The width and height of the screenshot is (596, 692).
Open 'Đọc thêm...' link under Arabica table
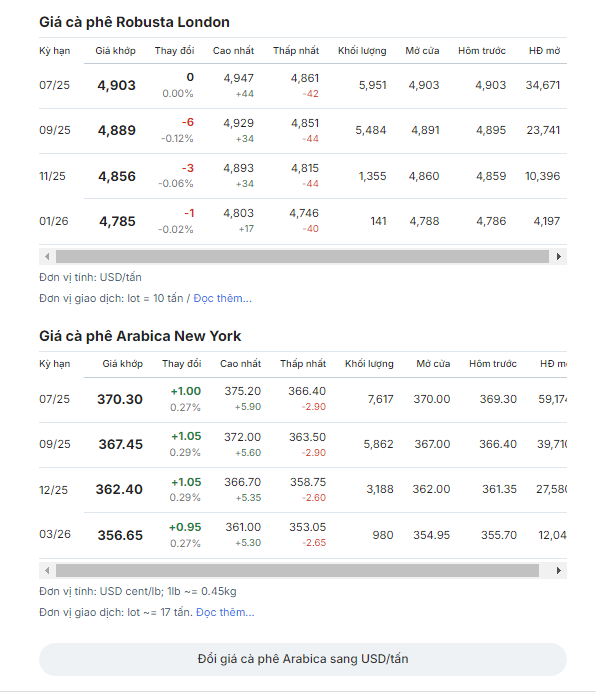coord(225,612)
